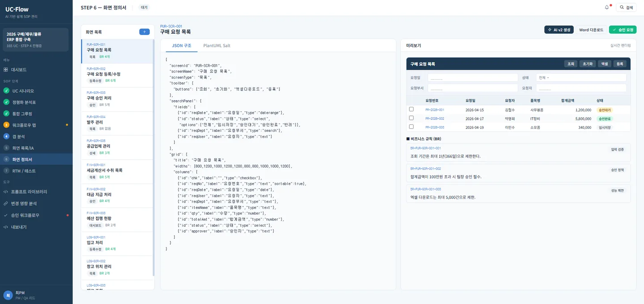Click the 승인대기 status badge

[604, 110]
